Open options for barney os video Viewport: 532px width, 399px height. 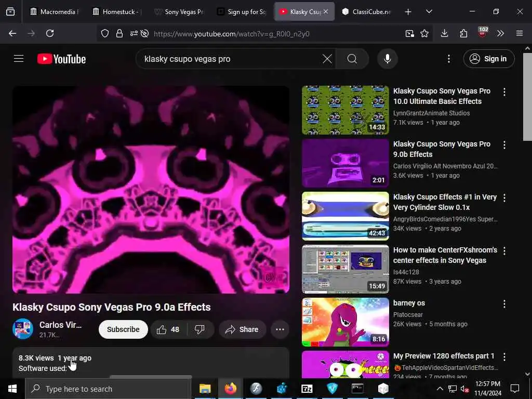click(504, 303)
